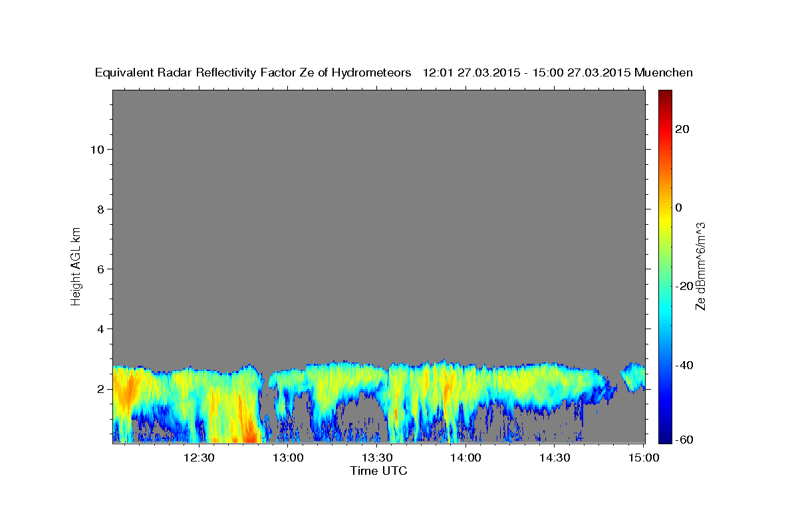Click the '13:00' time tick label

tap(288, 458)
